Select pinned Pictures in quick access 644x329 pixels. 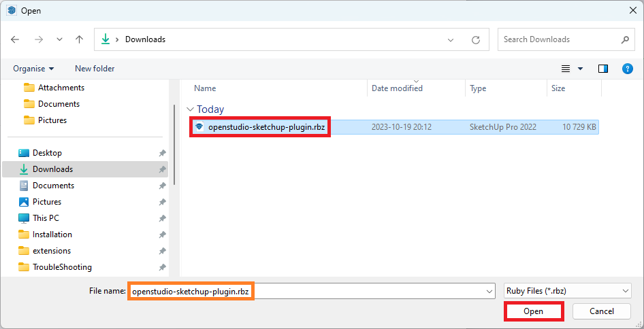pos(41,202)
